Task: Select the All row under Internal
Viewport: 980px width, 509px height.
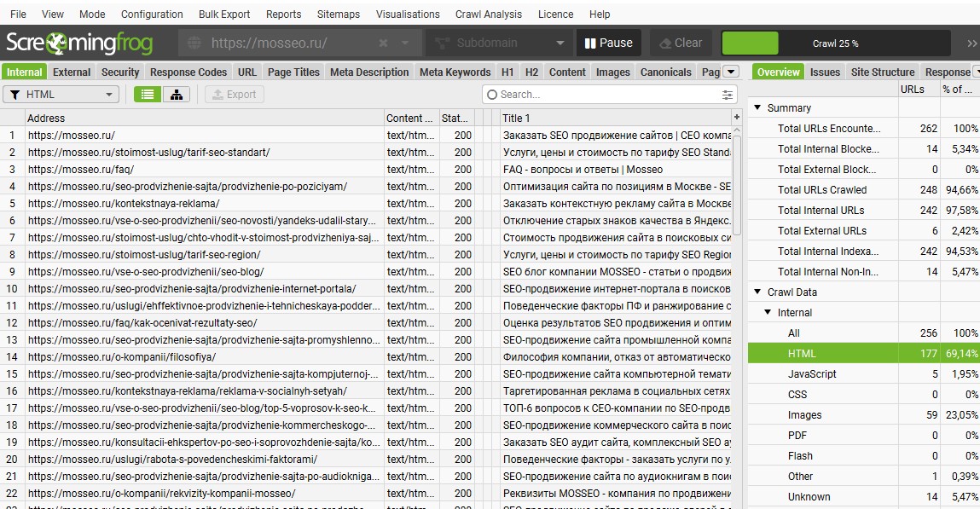Action: click(x=864, y=333)
